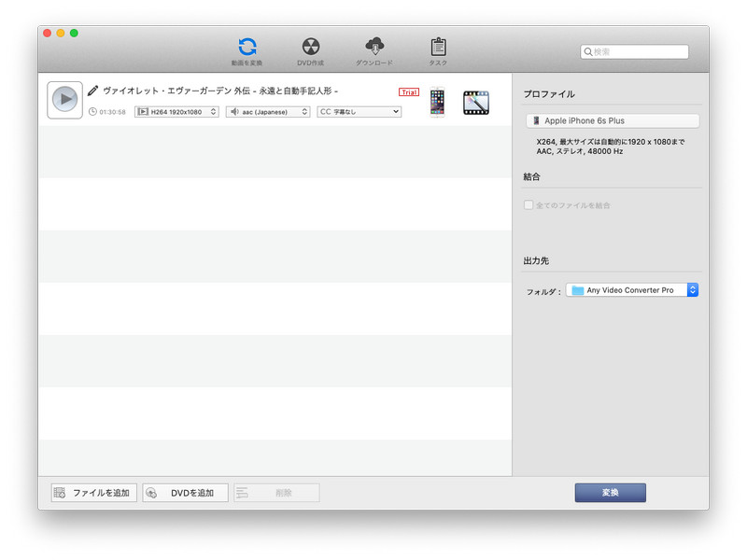Maximize the window with green button
Screen dimensions: 747x560
74,33
